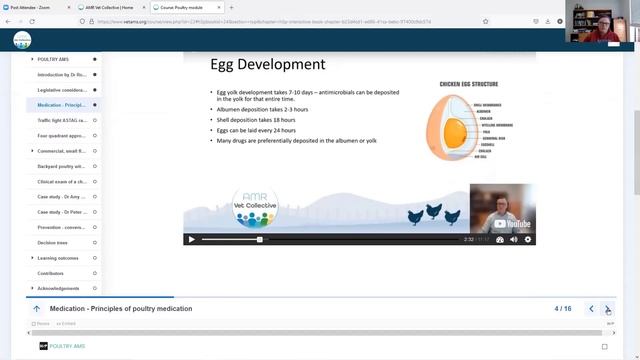Open Introduction by Dr chapter
This screenshot has height=360, width=640.
pyautogui.click(x=62, y=75)
